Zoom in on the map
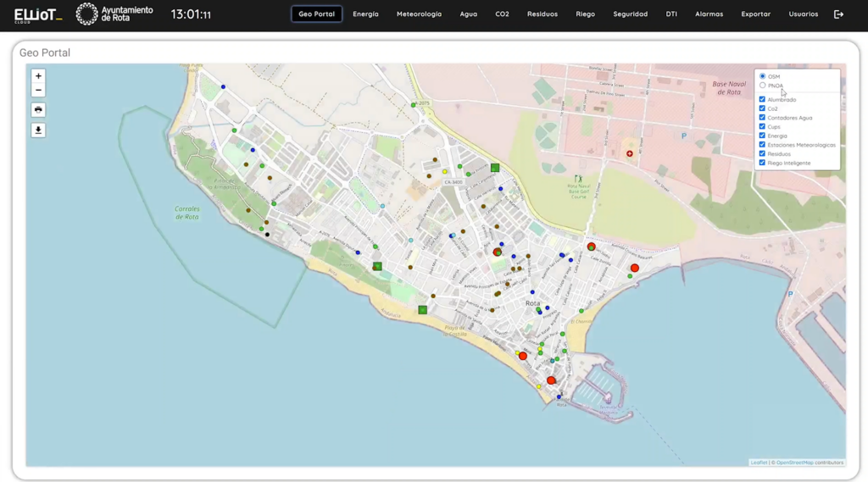Viewport: 868px width, 482px height. [38, 76]
